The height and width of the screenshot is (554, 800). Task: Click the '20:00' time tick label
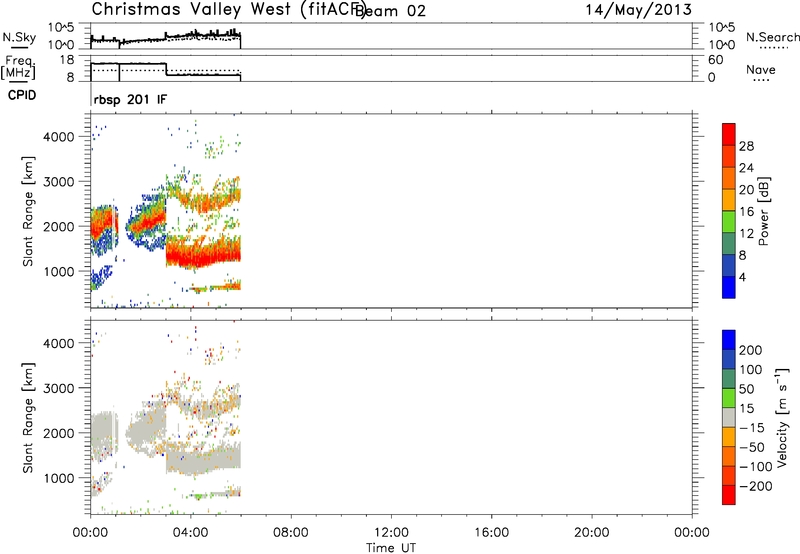591,533
